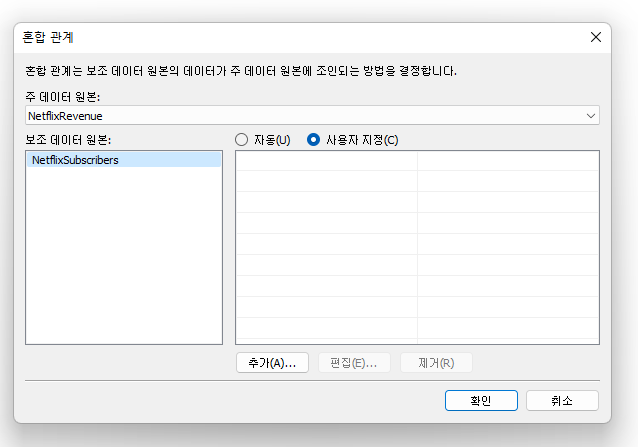Click the 제거(R) button

pos(436,362)
